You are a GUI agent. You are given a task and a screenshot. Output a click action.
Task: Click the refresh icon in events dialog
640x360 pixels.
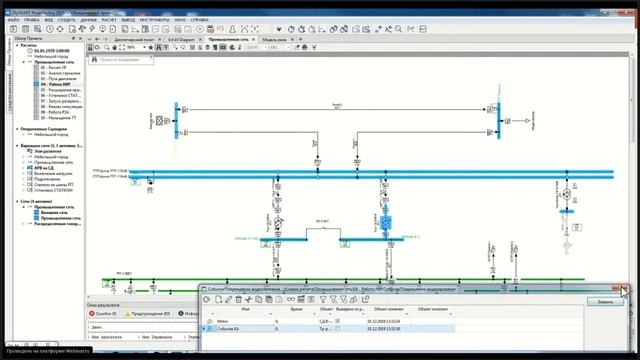point(207,300)
